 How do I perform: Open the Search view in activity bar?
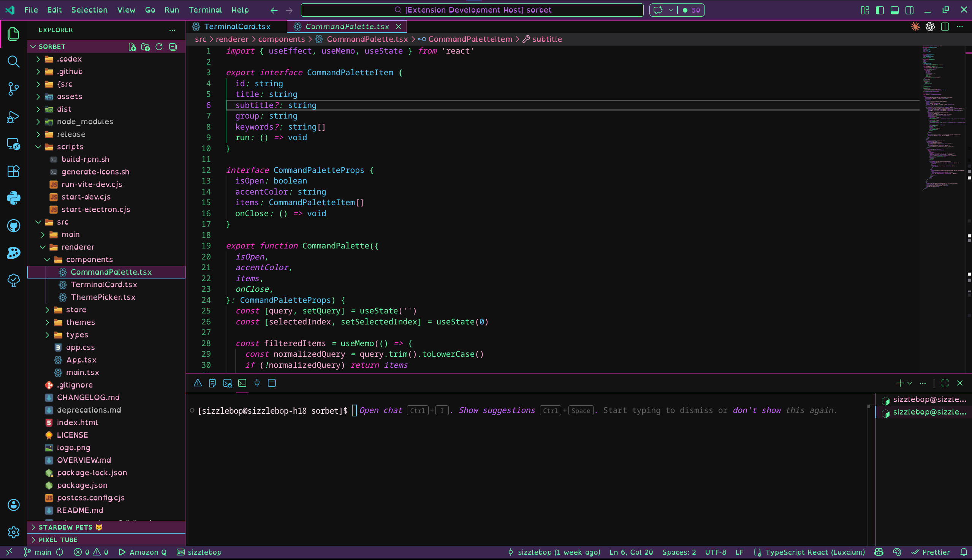13,62
